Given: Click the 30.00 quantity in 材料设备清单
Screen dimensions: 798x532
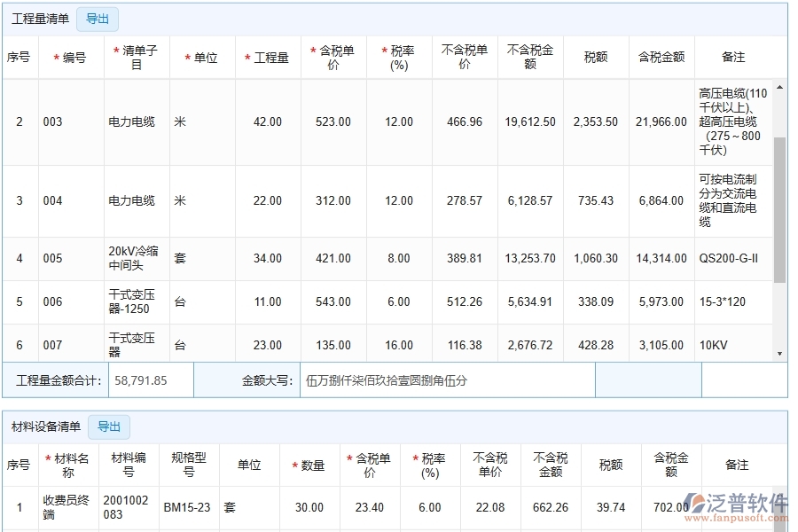Looking at the screenshot, I should coord(309,507).
